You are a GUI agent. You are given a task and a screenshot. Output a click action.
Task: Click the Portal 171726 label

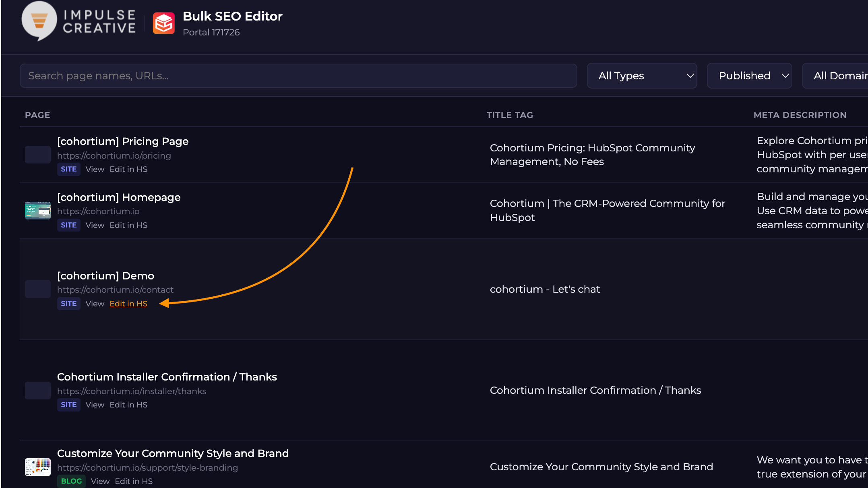(x=211, y=33)
